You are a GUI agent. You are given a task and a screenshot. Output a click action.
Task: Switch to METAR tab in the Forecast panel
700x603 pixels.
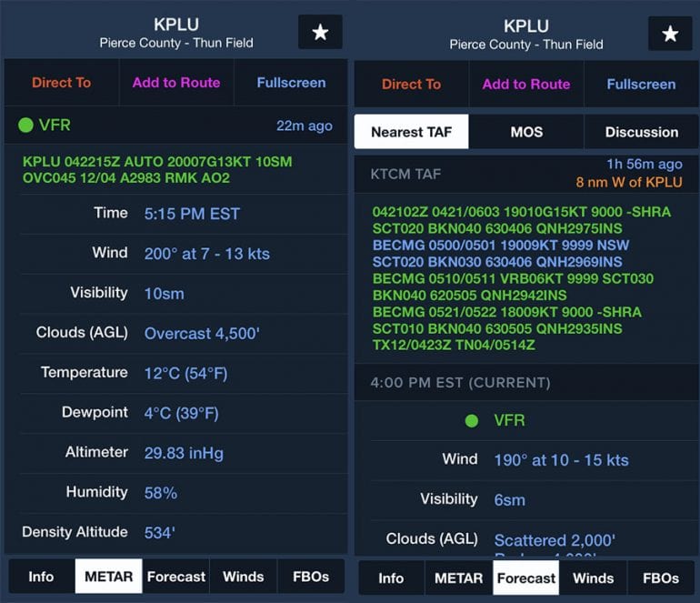pyautogui.click(x=458, y=578)
